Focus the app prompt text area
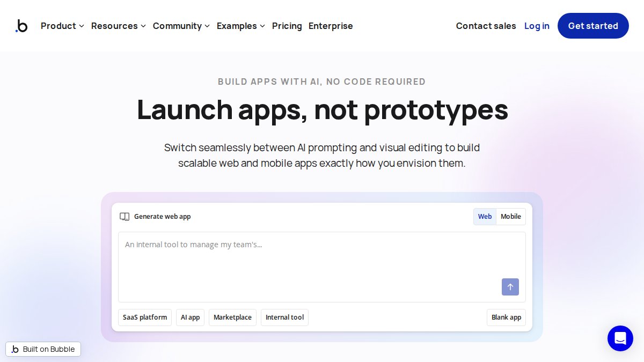 tap(322, 267)
